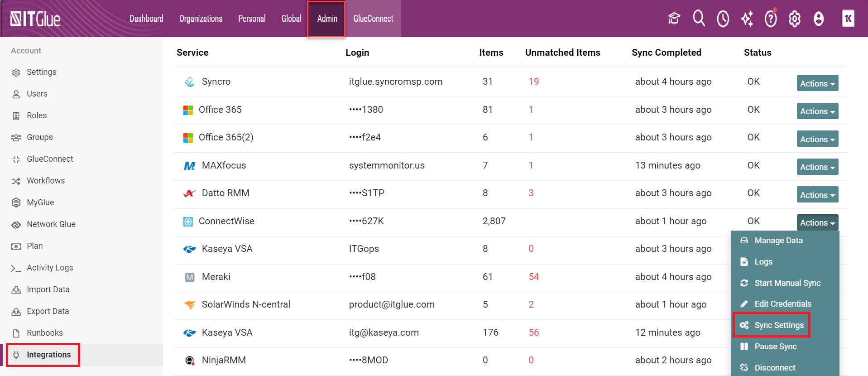Open the user profile icon
The height and width of the screenshot is (376, 868).
coord(819,19)
